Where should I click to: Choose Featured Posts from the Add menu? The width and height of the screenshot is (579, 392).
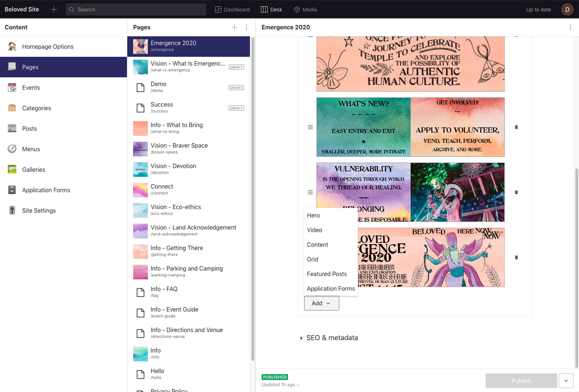(x=331, y=274)
